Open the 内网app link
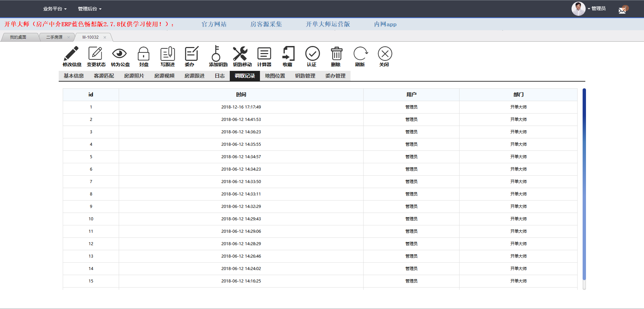Screen dimensions: 644x309 coord(385,24)
